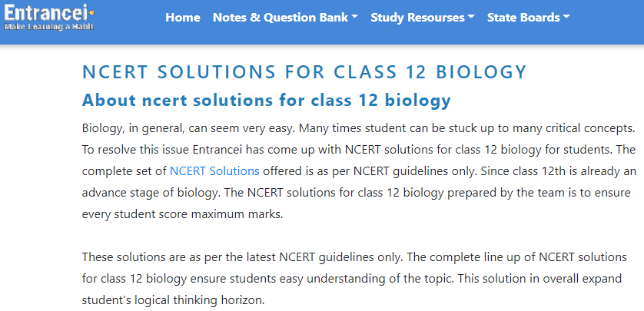Image resolution: width=644 pixels, height=311 pixels.
Task: Expand the State Boards dropdown menu
Action: [x=528, y=17]
